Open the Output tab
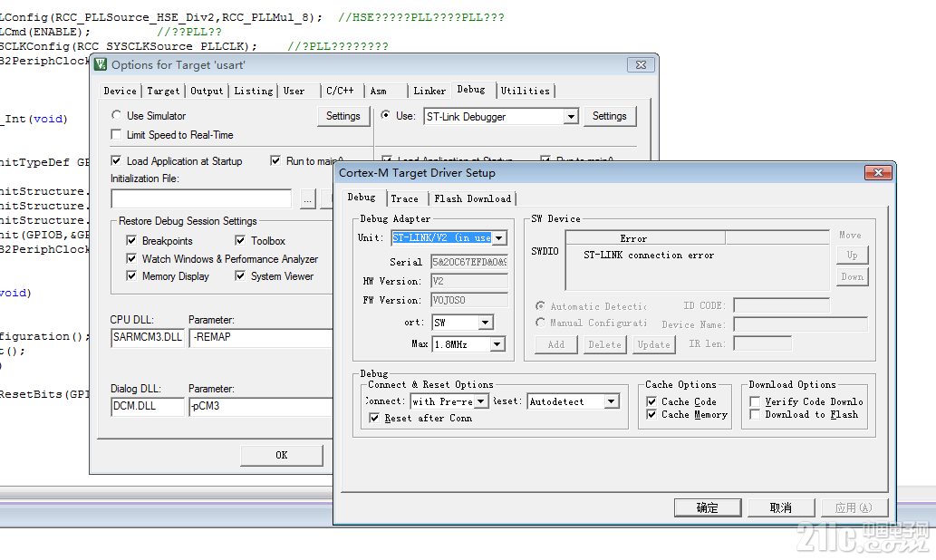Viewport: 936px width, 560px height. coord(207,91)
